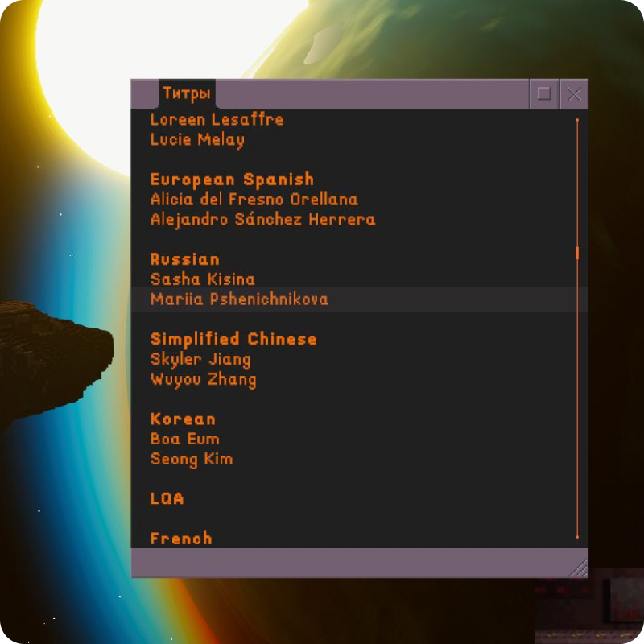This screenshot has height=644, width=644.
Task: Click the Титры tab in title bar
Action: point(187,94)
